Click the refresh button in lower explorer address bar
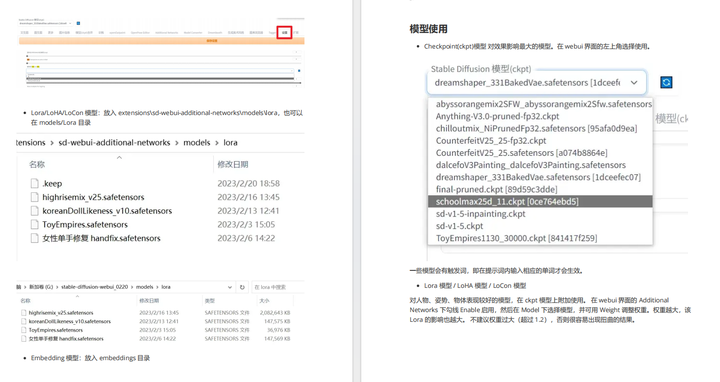 click(242, 287)
